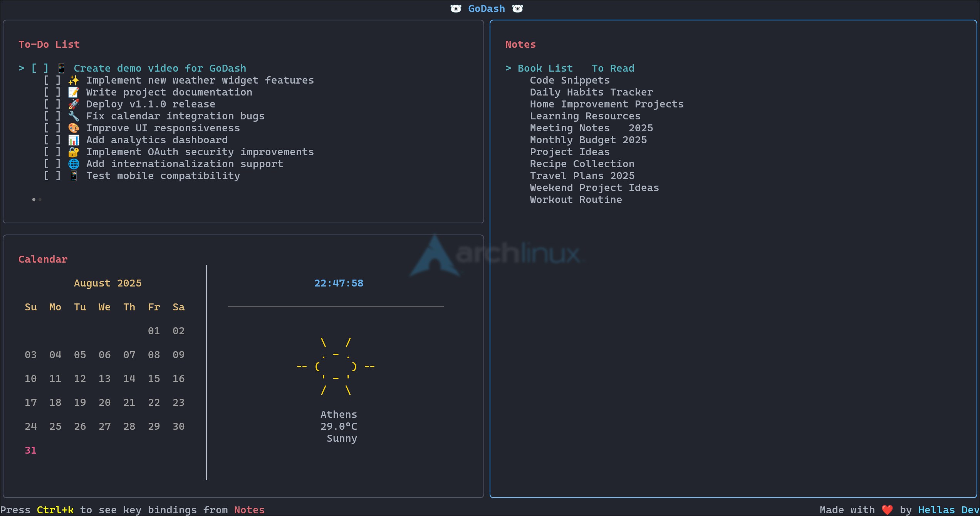Open the Workout Routine note
Screen dimensions: 980x516
[576, 200]
